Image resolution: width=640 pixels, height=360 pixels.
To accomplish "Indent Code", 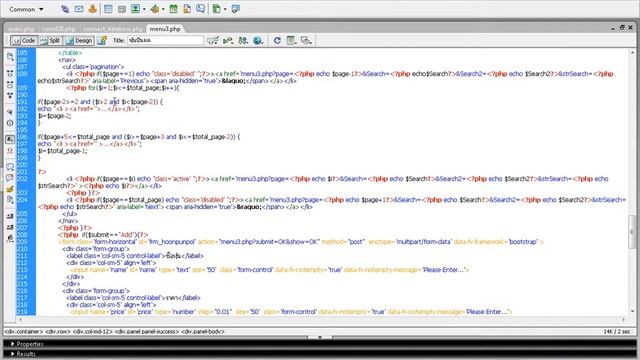I will [10, 216].
